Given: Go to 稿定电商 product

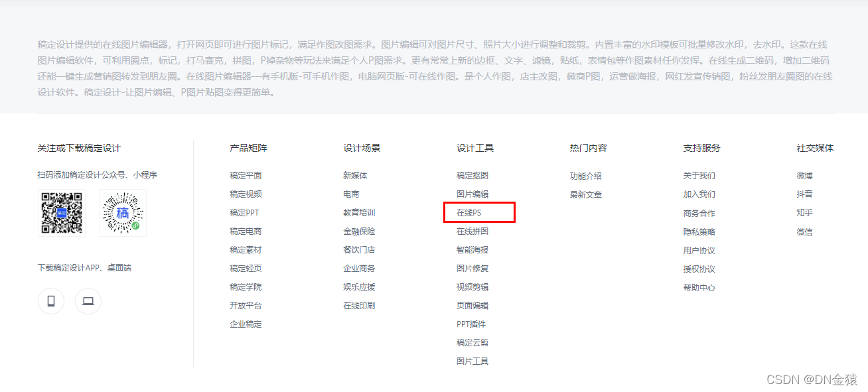Looking at the screenshot, I should point(246,231).
